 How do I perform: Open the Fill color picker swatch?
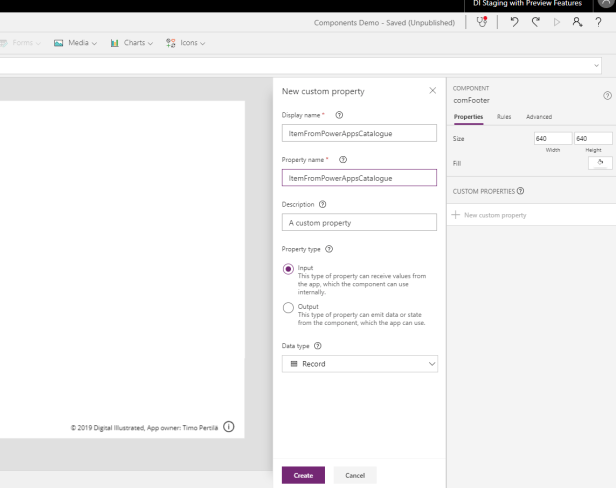point(599,162)
